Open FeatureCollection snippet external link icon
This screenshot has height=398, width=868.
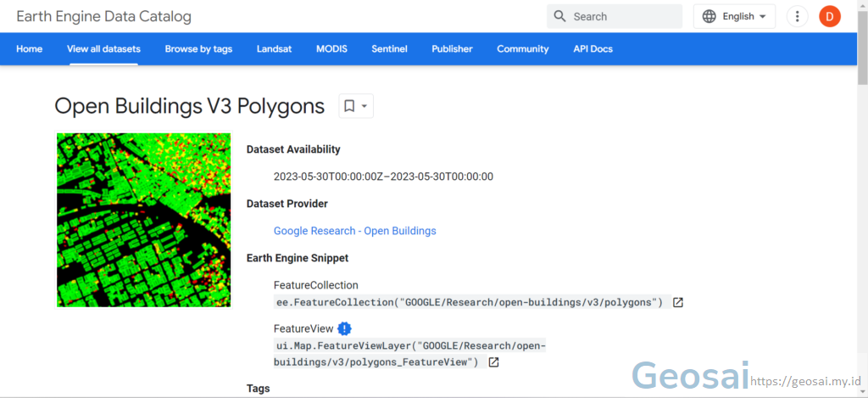[677, 303]
